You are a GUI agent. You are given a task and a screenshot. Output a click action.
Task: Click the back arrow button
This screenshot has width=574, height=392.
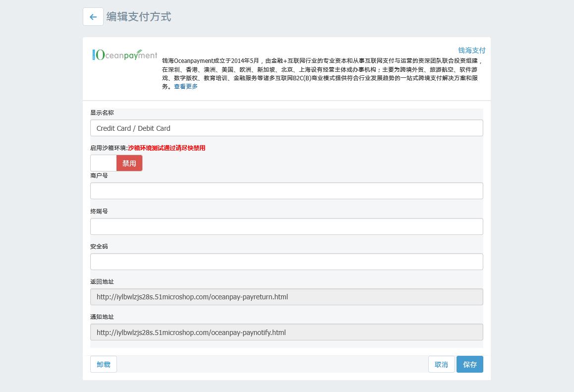point(93,17)
